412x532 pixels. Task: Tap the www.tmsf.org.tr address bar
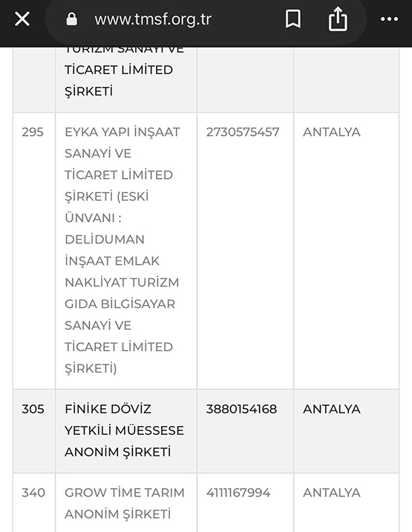[153, 19]
